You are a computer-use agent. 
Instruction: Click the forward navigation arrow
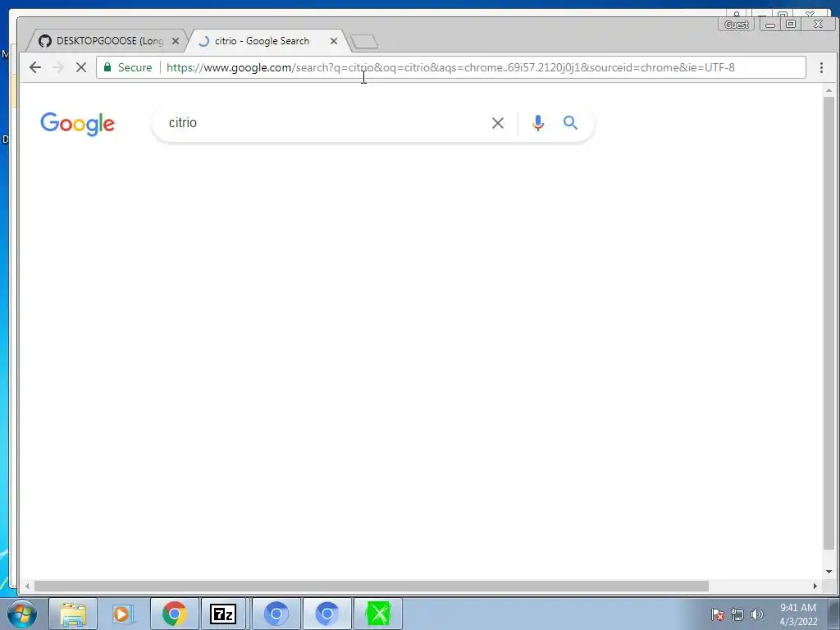click(x=58, y=67)
